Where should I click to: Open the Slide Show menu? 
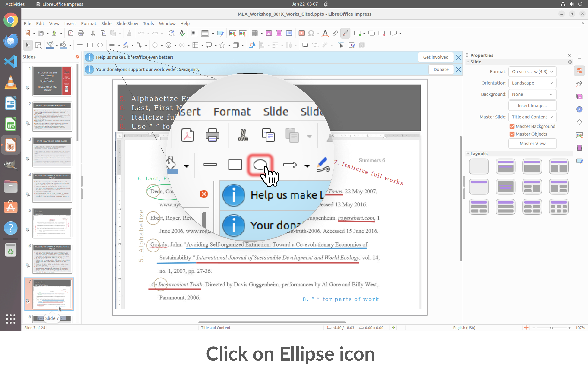click(127, 23)
